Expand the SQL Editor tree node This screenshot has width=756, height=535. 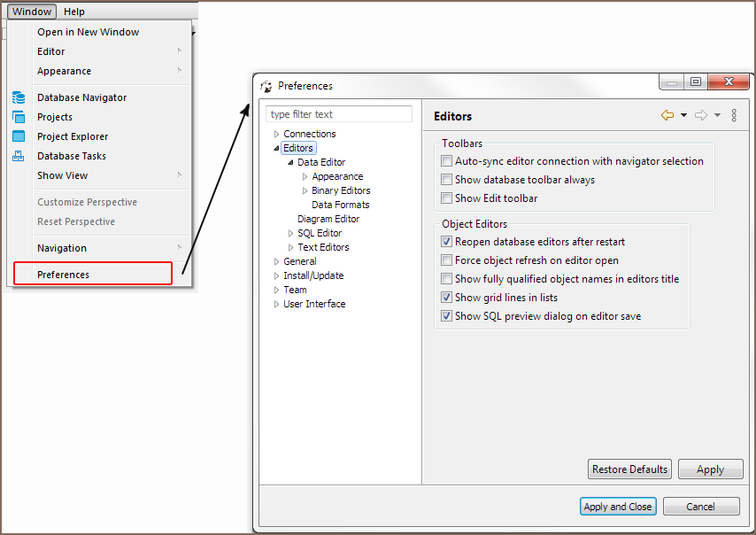tap(290, 234)
